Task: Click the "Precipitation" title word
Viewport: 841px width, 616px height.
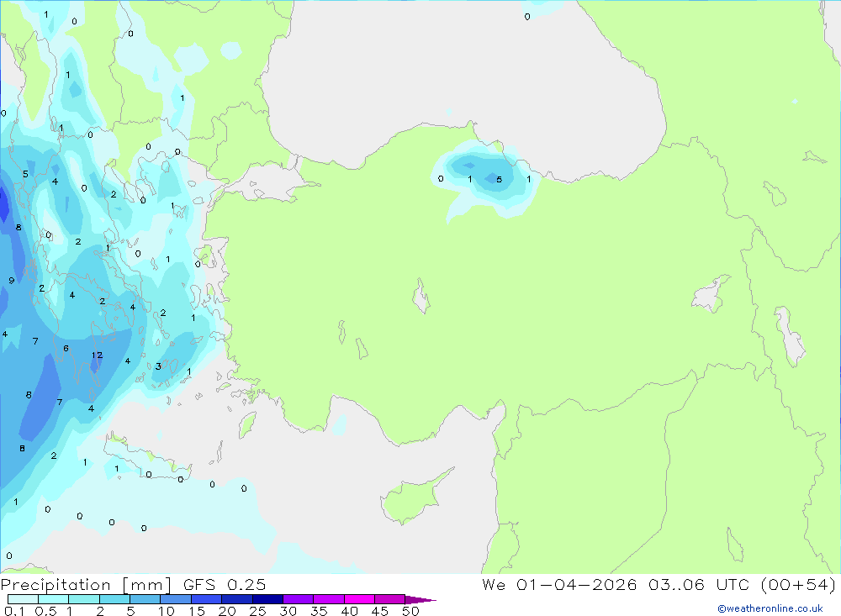Action: click(x=56, y=585)
